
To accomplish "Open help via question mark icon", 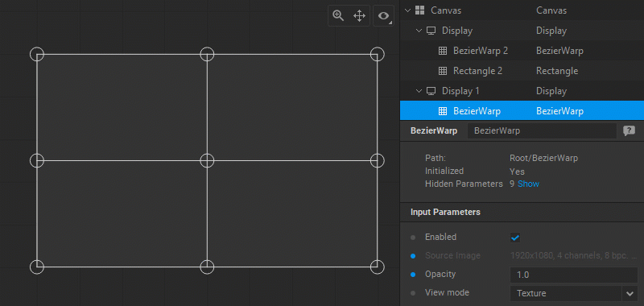I will pos(629,131).
